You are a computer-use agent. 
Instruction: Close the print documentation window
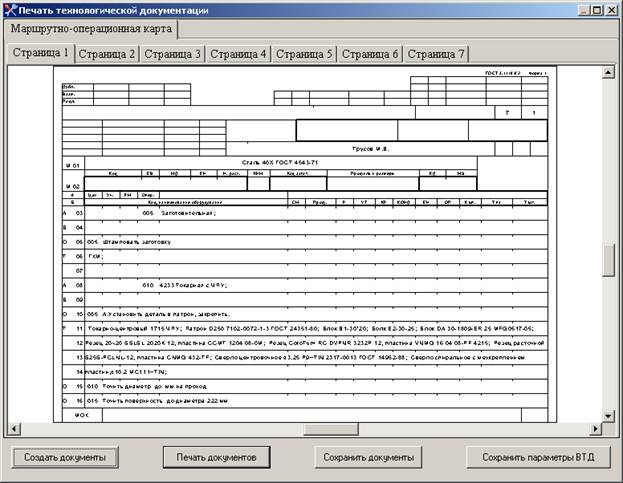point(611,10)
